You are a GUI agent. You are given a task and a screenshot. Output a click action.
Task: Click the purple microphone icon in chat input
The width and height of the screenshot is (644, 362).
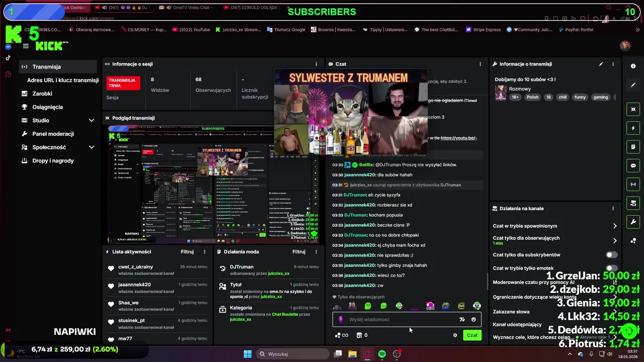click(341, 319)
